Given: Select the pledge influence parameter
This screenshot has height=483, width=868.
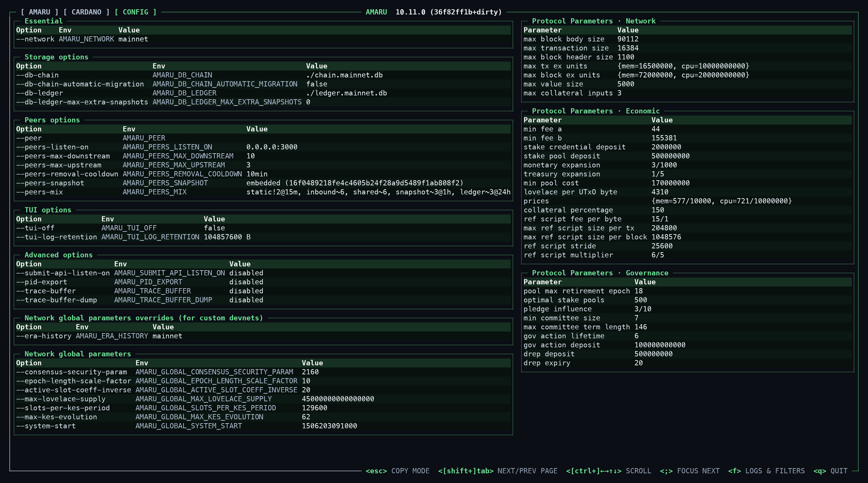Looking at the screenshot, I should tap(557, 309).
